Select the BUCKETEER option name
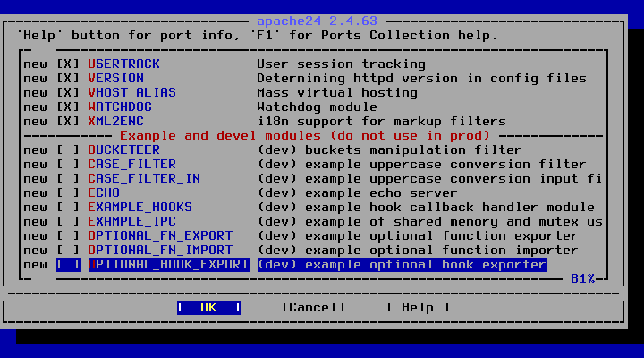Image resolution: width=644 pixels, height=358 pixels. [x=124, y=150]
